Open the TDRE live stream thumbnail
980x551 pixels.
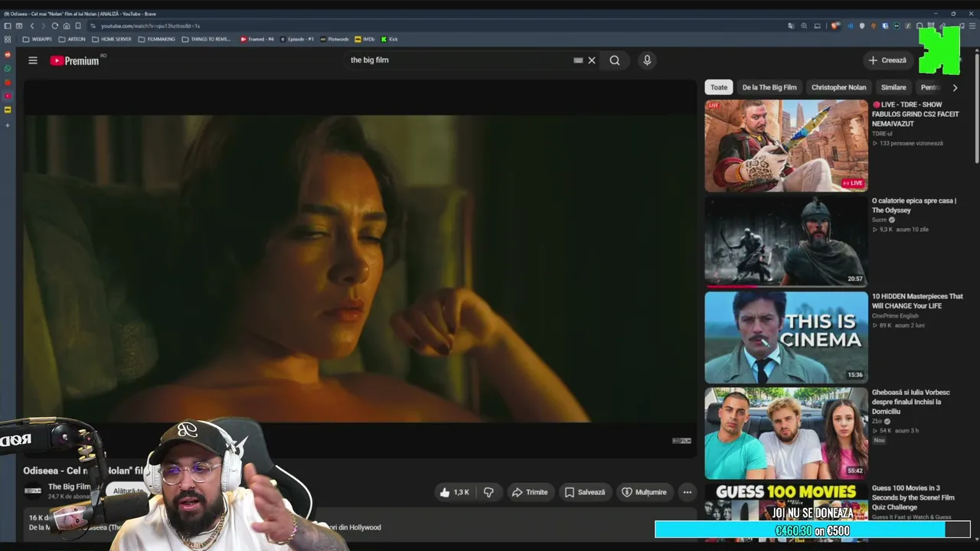click(x=786, y=145)
